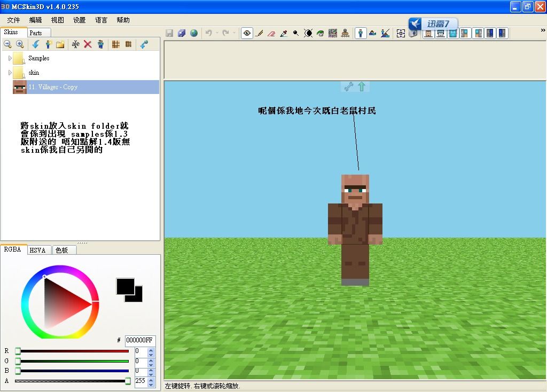Click the green up arrow above viewport
Image resolution: width=547 pixels, height=392 pixels.
[x=362, y=87]
